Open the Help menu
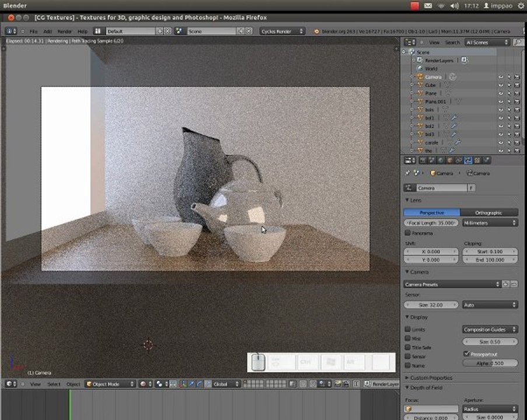This screenshot has height=420, width=527. (x=83, y=32)
